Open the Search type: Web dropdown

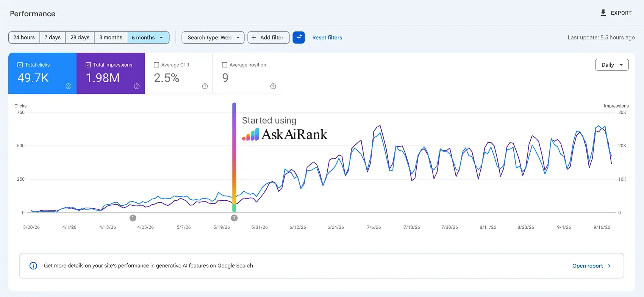pyautogui.click(x=213, y=38)
